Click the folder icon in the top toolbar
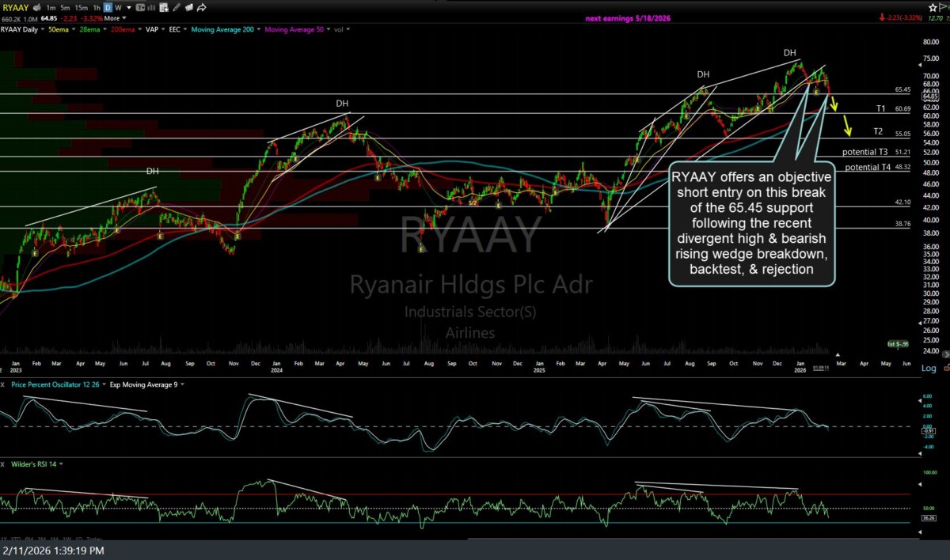The image size is (950, 560). 188,8
